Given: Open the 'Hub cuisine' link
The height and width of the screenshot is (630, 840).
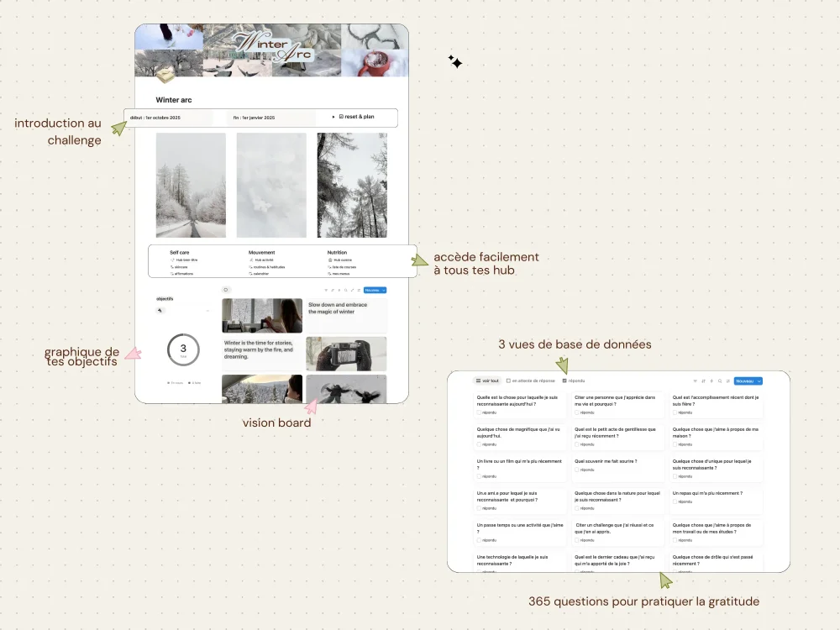Looking at the screenshot, I should click(x=340, y=260).
